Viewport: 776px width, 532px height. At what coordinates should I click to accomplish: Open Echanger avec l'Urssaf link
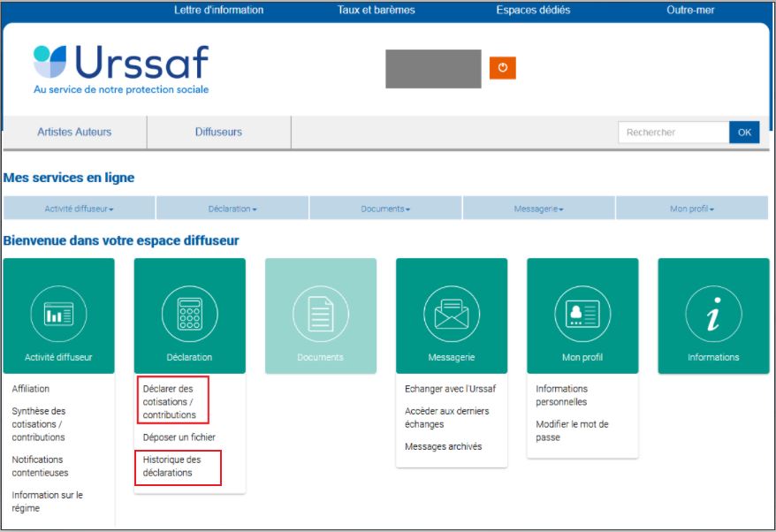coord(451,389)
